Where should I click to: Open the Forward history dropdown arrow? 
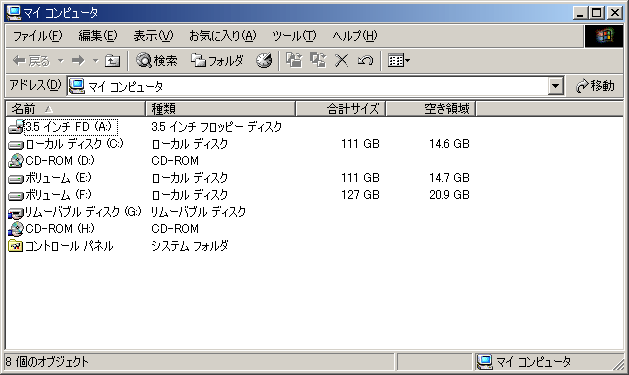[x=95, y=61]
